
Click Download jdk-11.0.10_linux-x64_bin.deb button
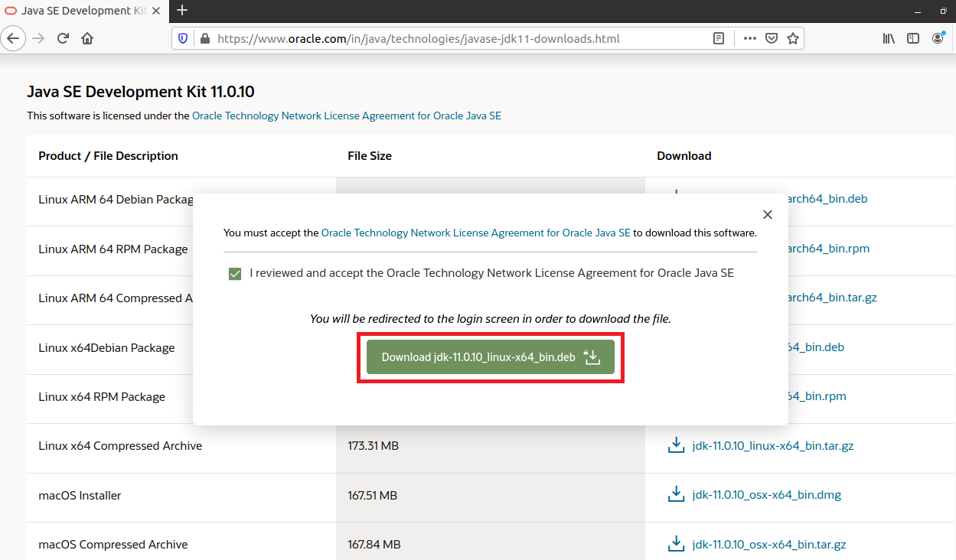pyautogui.click(x=490, y=357)
